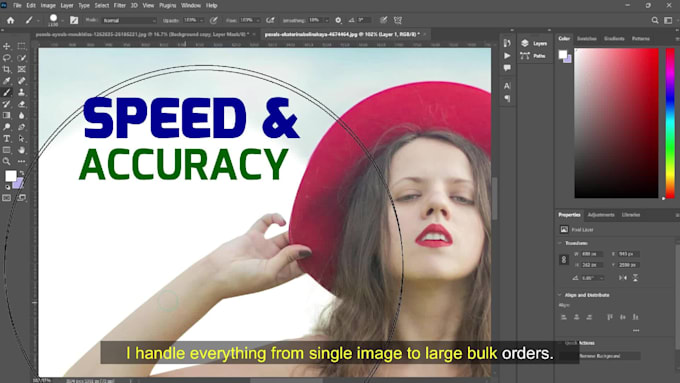
Task: Switch to the Swatches tab
Action: point(586,39)
